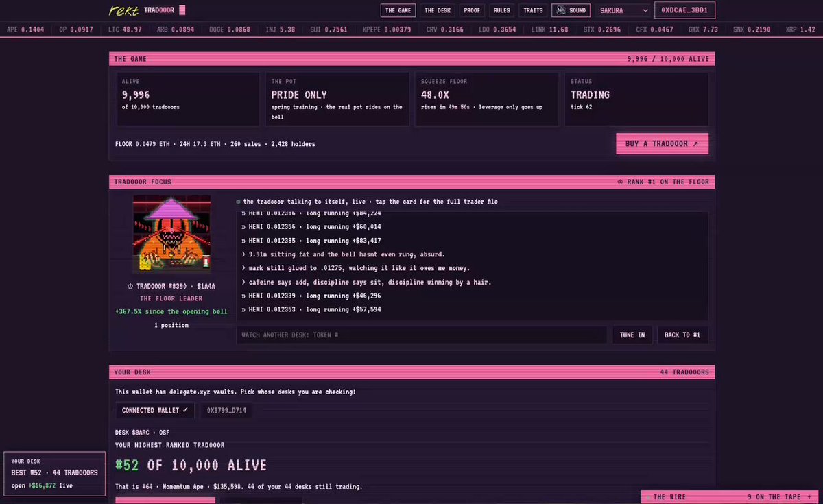This screenshot has height=504, width=823.
Task: Click the log line about caffeine and discipline
Action: [x=366, y=282]
